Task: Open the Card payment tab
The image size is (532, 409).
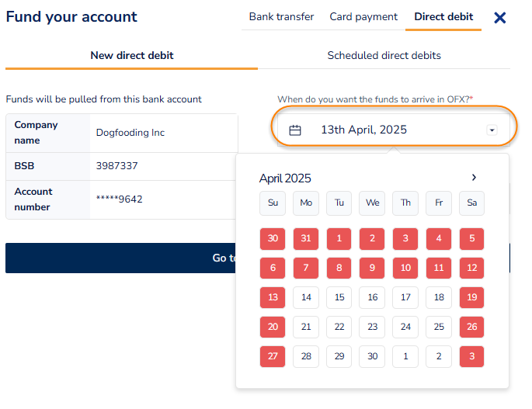Action: (363, 17)
